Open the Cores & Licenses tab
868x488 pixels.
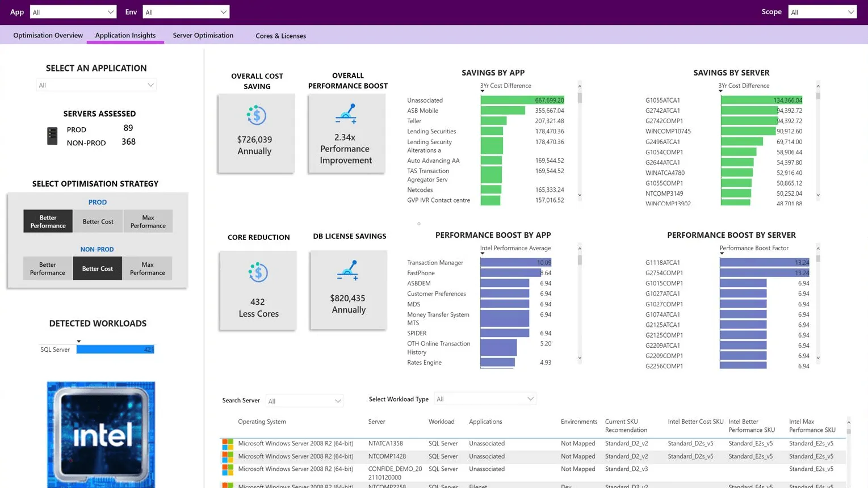(x=280, y=36)
